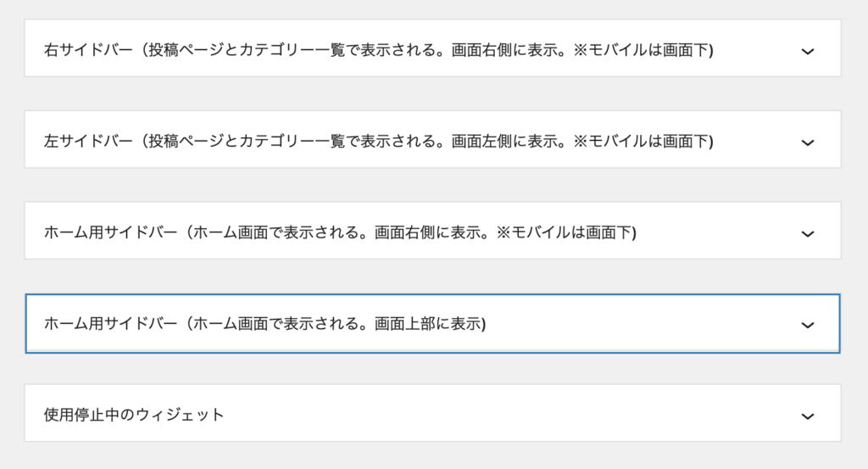Expand the 右サイドバー widget area chevron
Screen dimensions: 868x469
click(x=808, y=51)
